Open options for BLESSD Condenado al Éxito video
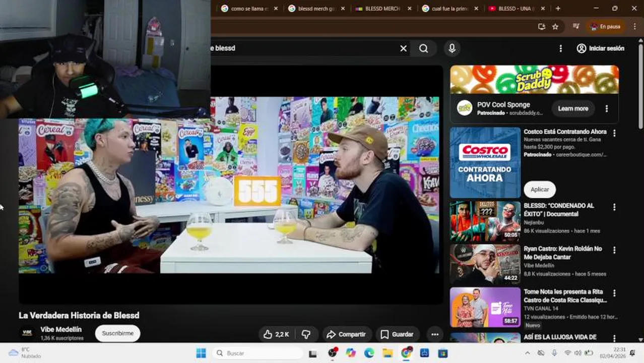 coord(614,207)
